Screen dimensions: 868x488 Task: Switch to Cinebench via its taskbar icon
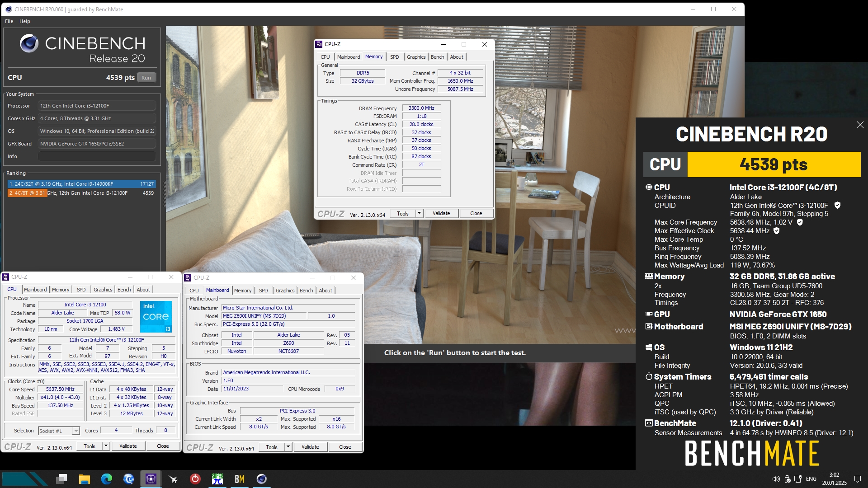point(261,479)
